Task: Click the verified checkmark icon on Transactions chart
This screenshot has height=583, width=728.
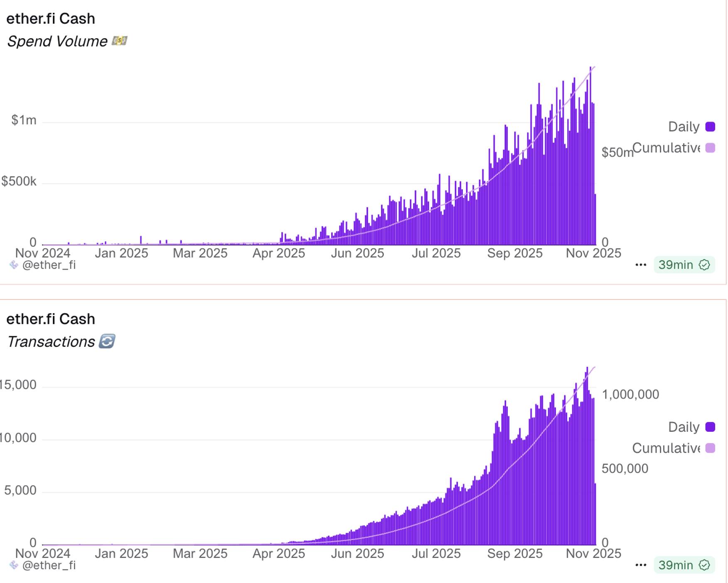Action: coord(704,565)
